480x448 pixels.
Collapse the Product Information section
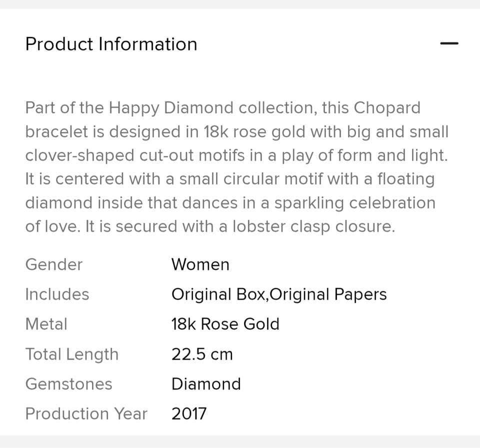448,43
